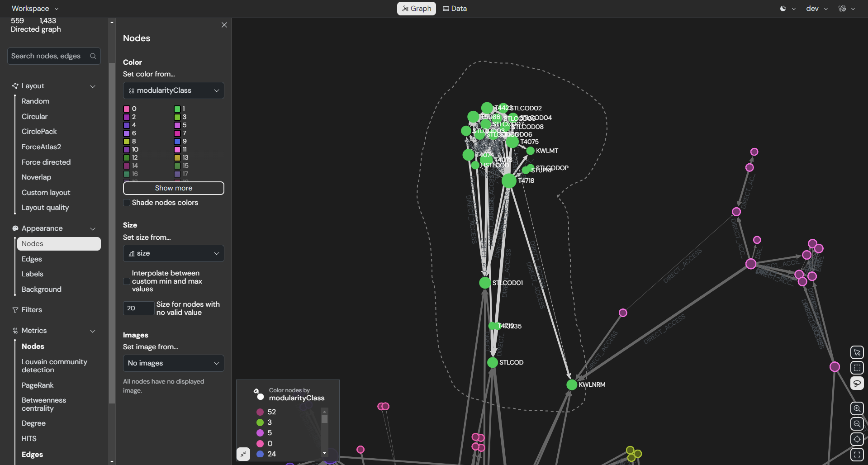Viewport: 868px width, 465px height.
Task: Toggle interpolate between custom min max checkbox
Action: (x=127, y=281)
